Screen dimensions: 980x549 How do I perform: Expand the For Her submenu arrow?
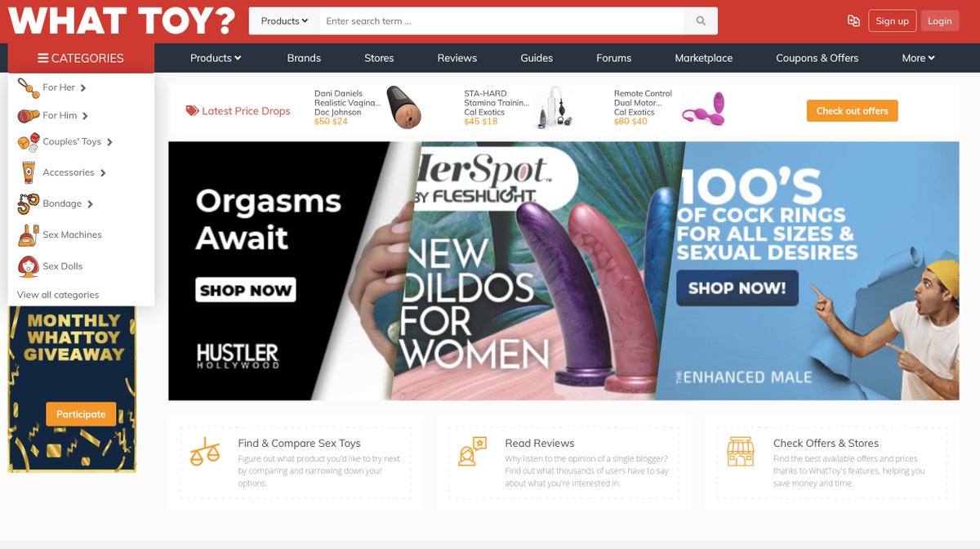click(83, 88)
